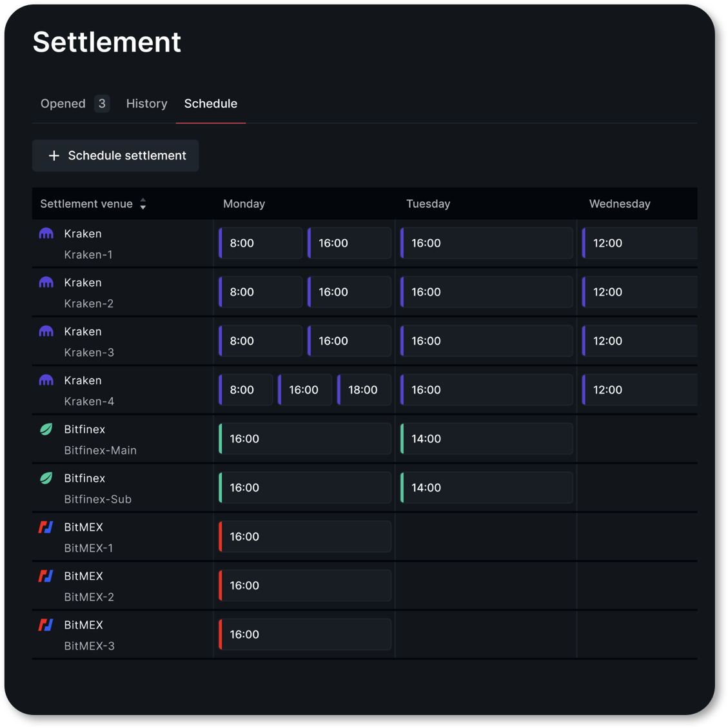The image size is (728, 728).
Task: Click the Kraken logo icon for Kraken-1
Action: [x=46, y=233]
